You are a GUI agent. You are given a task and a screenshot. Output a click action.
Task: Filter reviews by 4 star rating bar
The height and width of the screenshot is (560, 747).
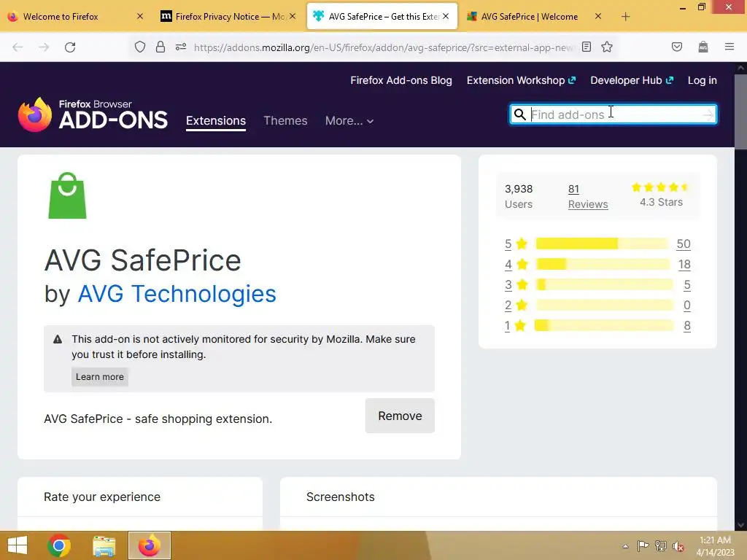[x=602, y=264]
